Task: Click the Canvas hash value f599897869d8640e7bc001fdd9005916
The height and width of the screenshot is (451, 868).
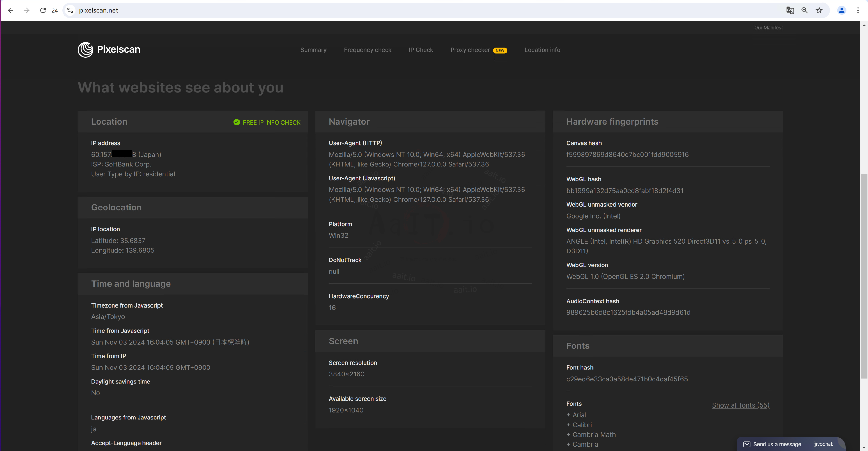Action: click(627, 155)
